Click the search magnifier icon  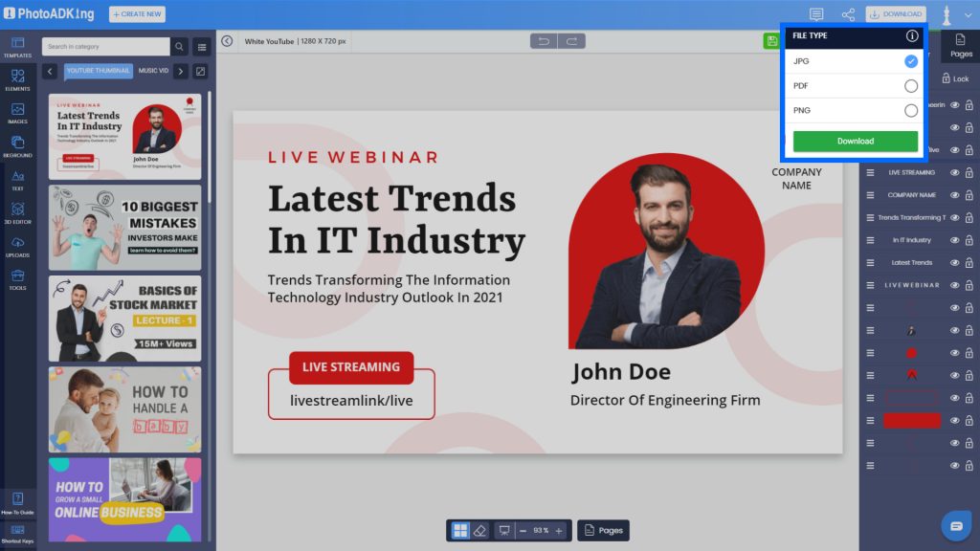pyautogui.click(x=179, y=46)
